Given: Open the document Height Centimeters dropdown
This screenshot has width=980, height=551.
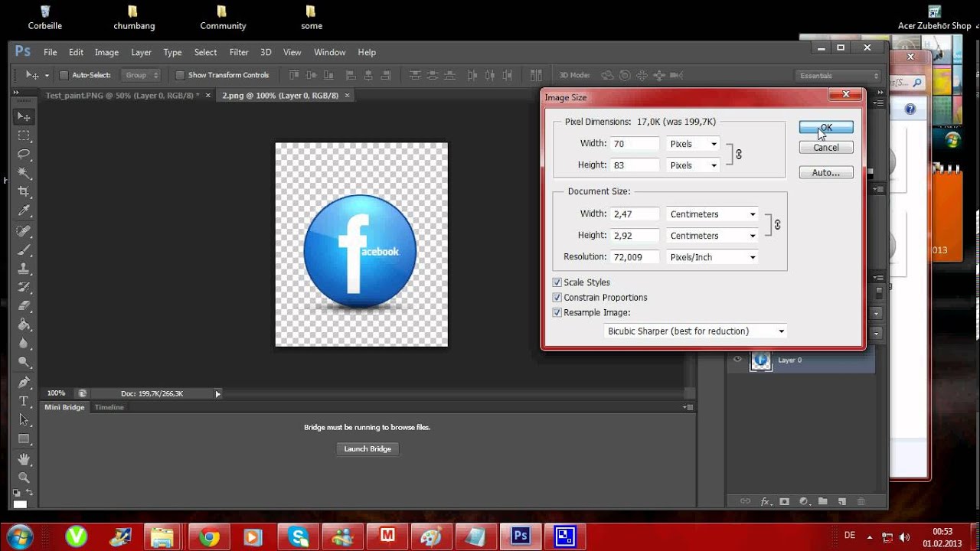Looking at the screenshot, I should click(713, 236).
